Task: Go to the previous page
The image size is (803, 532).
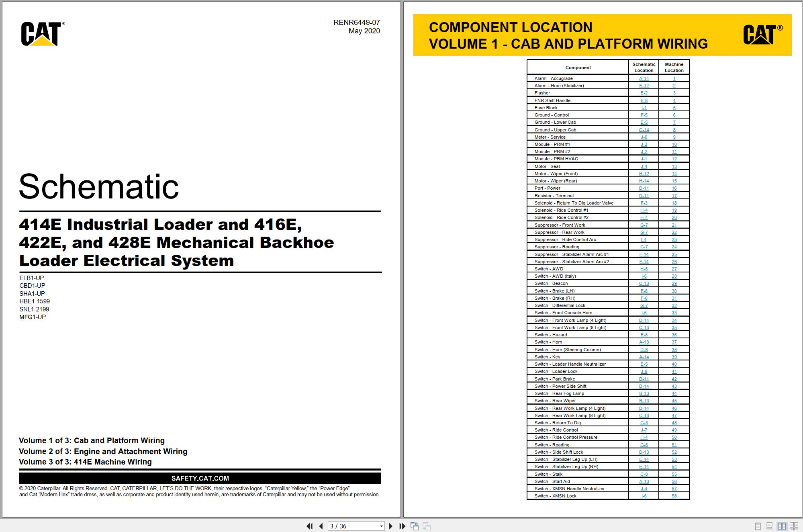Action: coord(321,526)
